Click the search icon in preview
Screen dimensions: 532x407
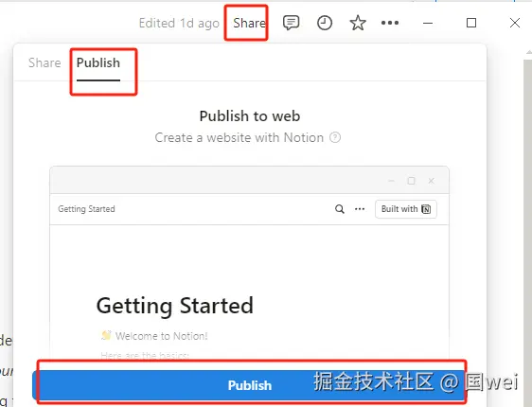pyautogui.click(x=340, y=209)
